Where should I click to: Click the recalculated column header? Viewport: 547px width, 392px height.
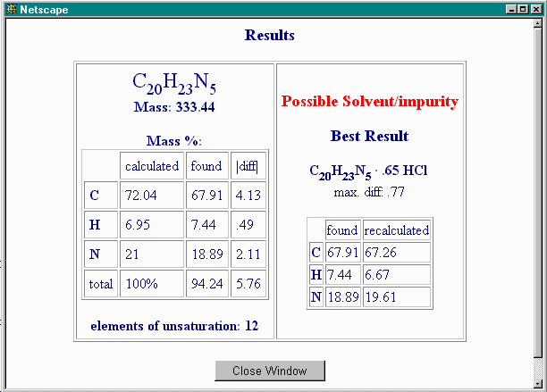pyautogui.click(x=397, y=230)
